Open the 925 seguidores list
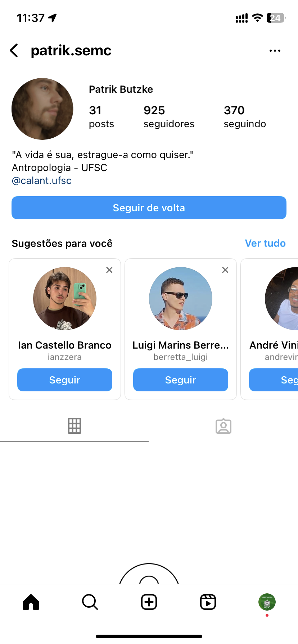Image resolution: width=298 pixels, height=644 pixels. click(169, 117)
